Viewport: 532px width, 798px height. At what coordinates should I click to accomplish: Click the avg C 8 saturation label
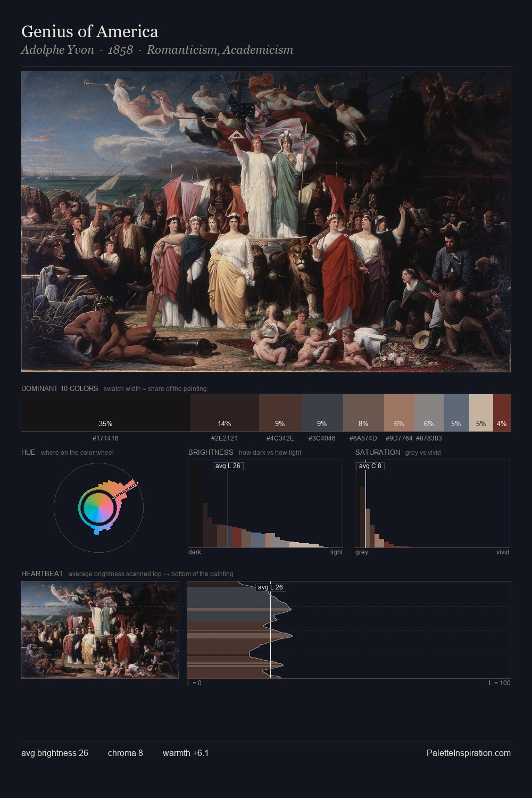click(370, 466)
